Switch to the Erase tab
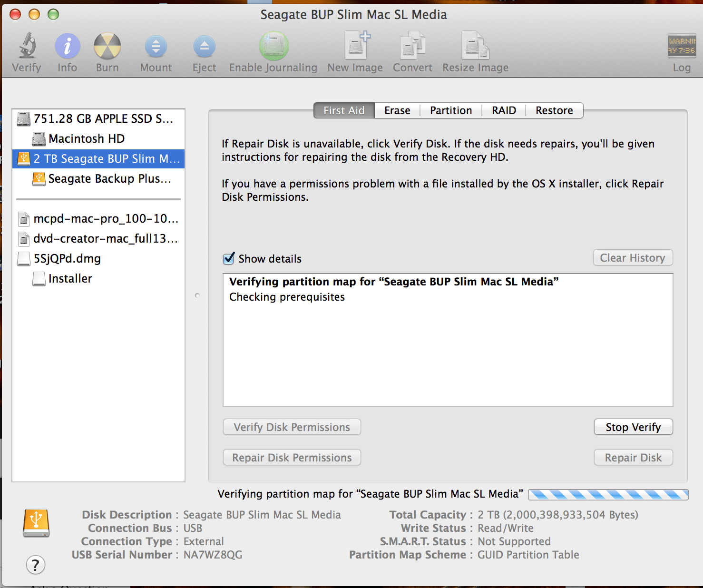703x588 pixels. pyautogui.click(x=397, y=110)
